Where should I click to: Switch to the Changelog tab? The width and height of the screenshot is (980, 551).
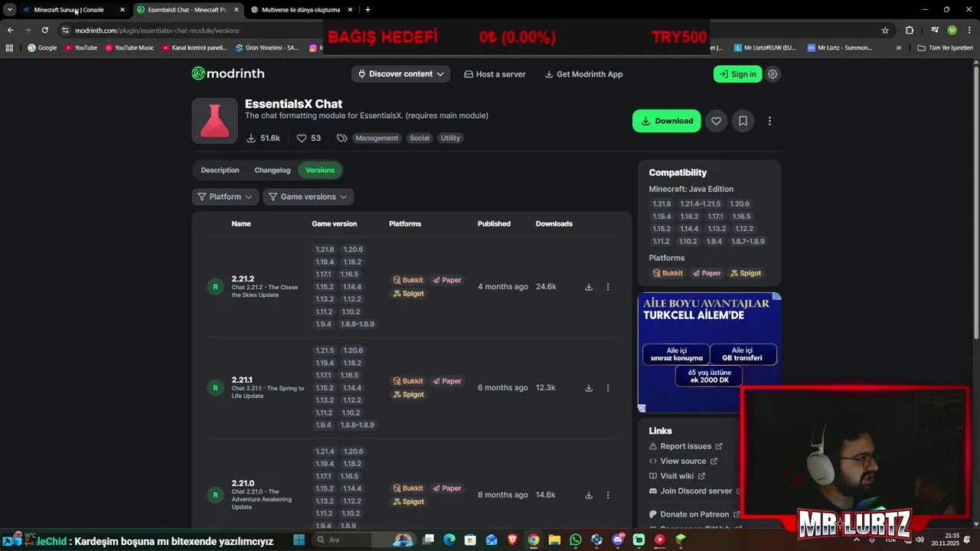pos(273,170)
